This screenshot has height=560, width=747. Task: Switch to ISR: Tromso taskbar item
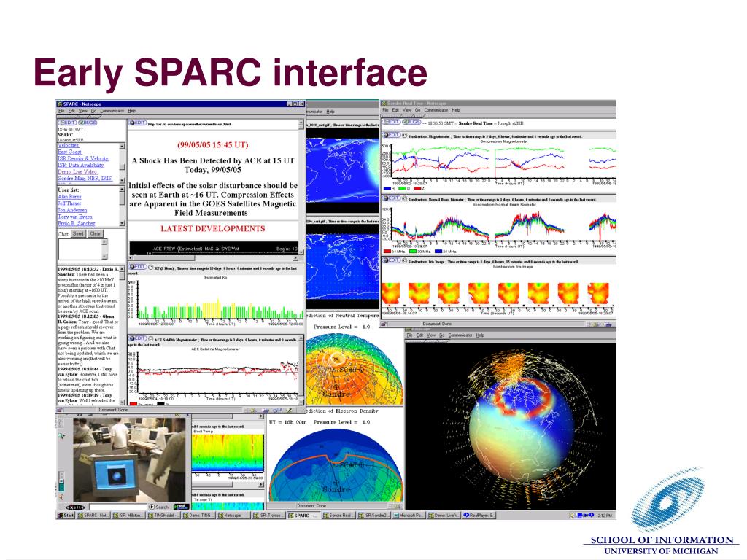(x=268, y=516)
